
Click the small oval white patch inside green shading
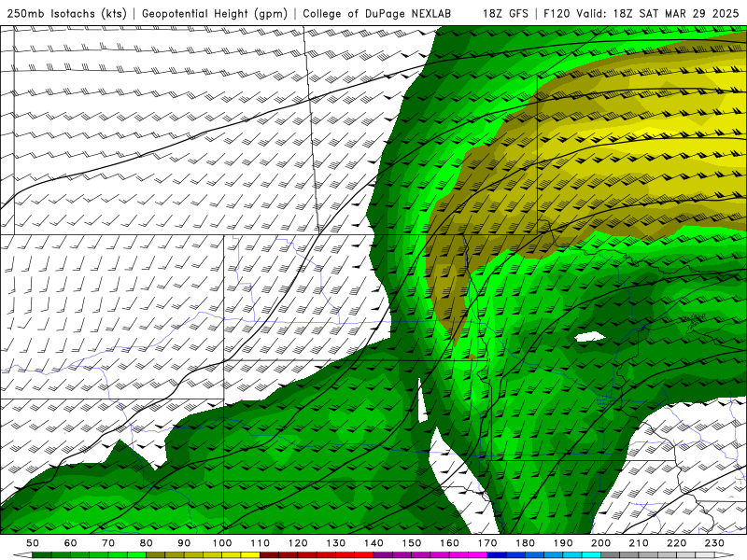click(x=590, y=337)
